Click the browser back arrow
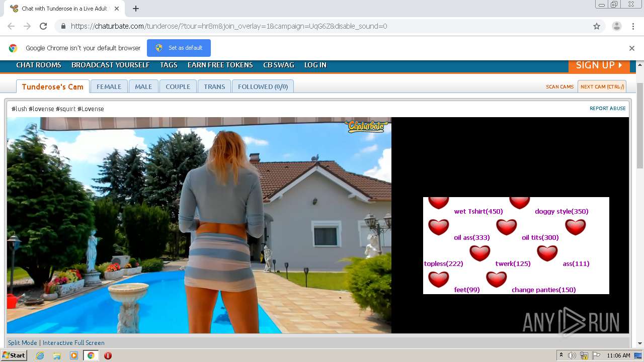The image size is (644, 362). (11, 26)
